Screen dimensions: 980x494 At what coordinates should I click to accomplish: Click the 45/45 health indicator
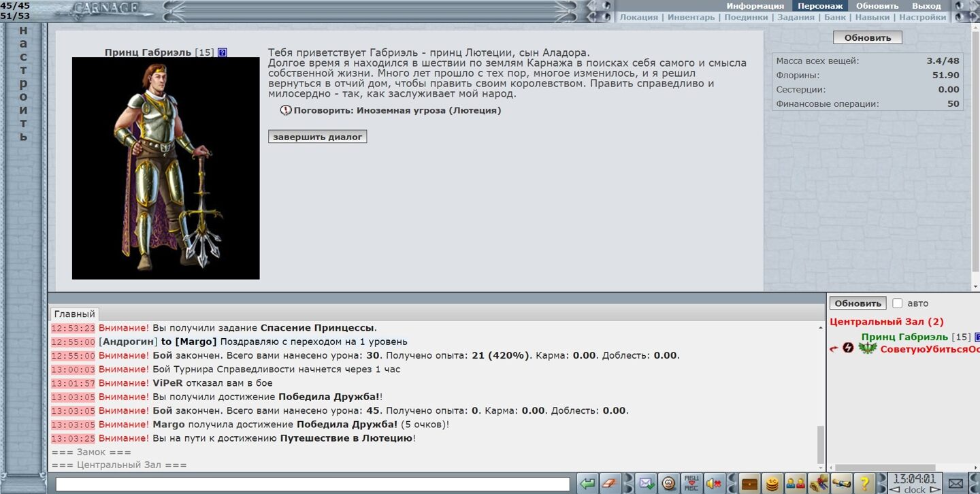coord(15,5)
